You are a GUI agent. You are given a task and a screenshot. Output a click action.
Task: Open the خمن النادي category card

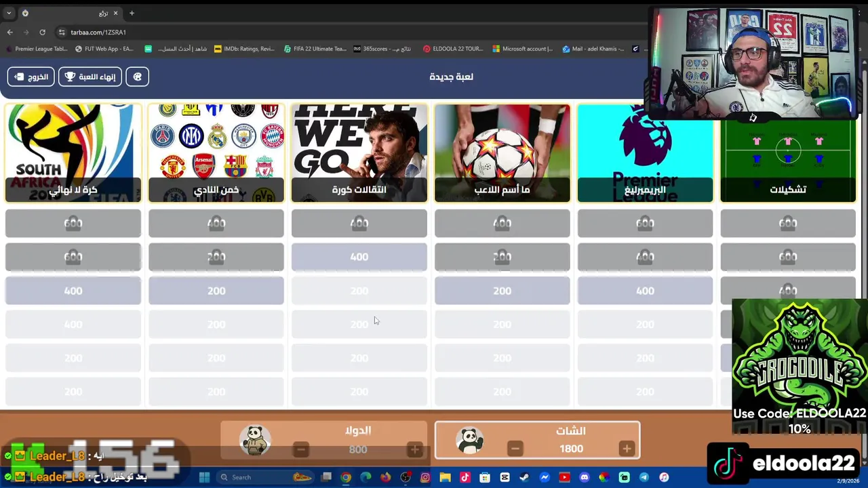[216, 153]
